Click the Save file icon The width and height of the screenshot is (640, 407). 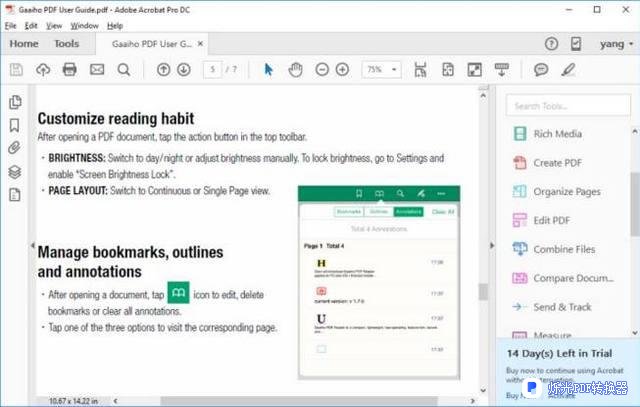point(16,70)
